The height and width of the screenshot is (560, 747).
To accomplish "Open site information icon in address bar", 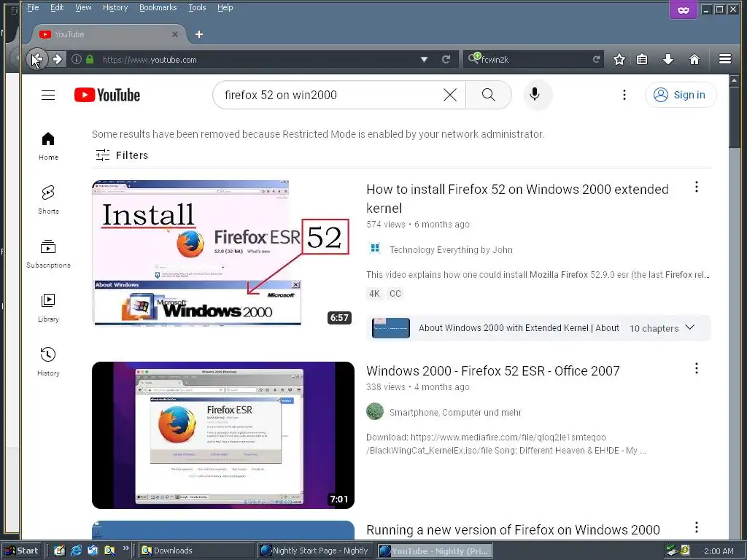I will click(x=76, y=60).
